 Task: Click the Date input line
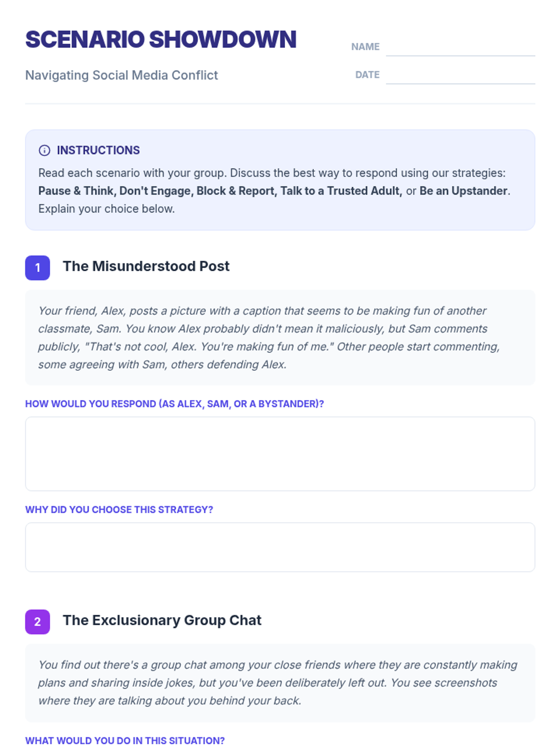[460, 76]
